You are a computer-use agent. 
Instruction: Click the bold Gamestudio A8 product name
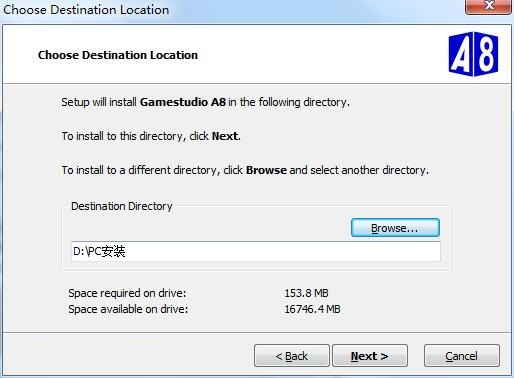point(183,102)
